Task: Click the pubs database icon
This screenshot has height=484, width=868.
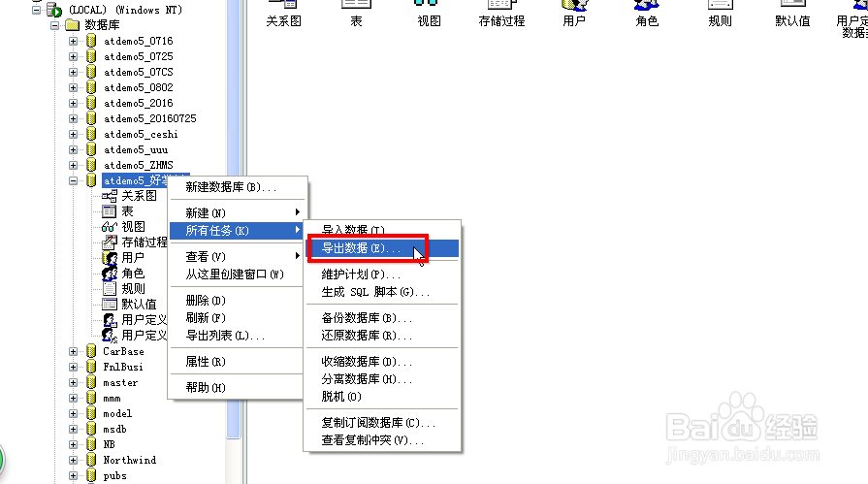Action: click(x=91, y=475)
